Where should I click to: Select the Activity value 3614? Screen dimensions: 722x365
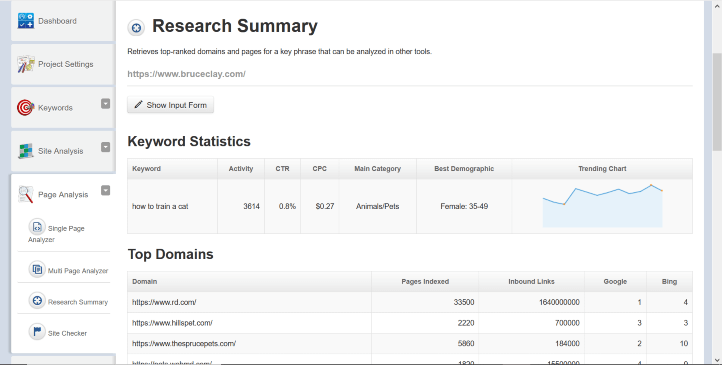tap(251, 206)
